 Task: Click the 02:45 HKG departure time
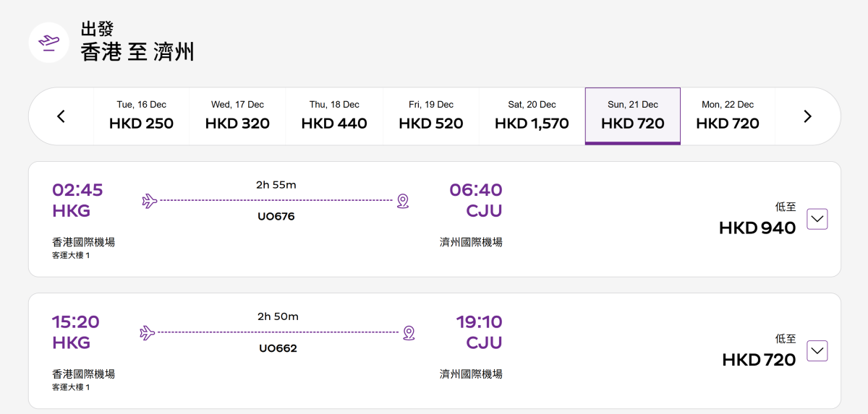point(77,191)
